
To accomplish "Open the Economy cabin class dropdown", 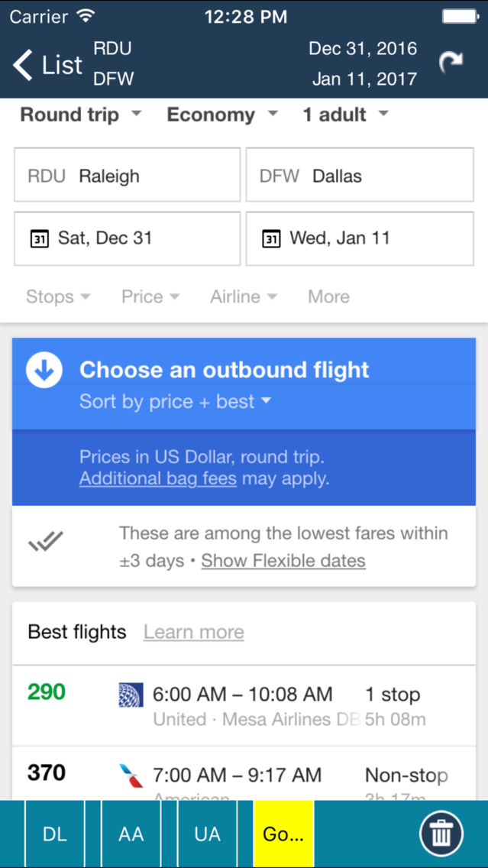I will tap(221, 115).
